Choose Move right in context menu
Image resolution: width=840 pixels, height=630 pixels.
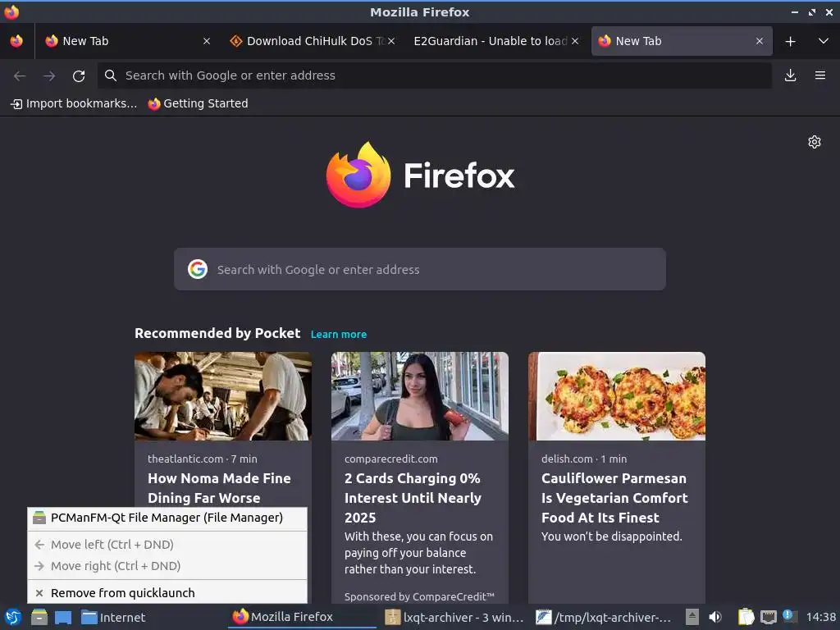(x=167, y=566)
